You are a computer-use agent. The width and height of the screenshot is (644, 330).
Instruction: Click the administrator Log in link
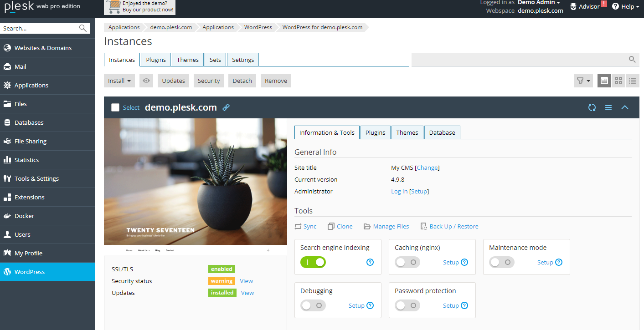tap(399, 191)
